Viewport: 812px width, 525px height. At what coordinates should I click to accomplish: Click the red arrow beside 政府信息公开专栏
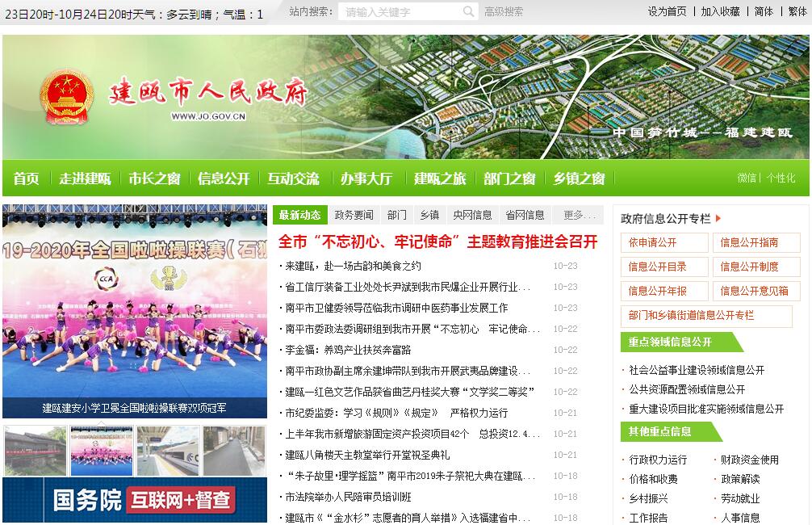click(718, 218)
